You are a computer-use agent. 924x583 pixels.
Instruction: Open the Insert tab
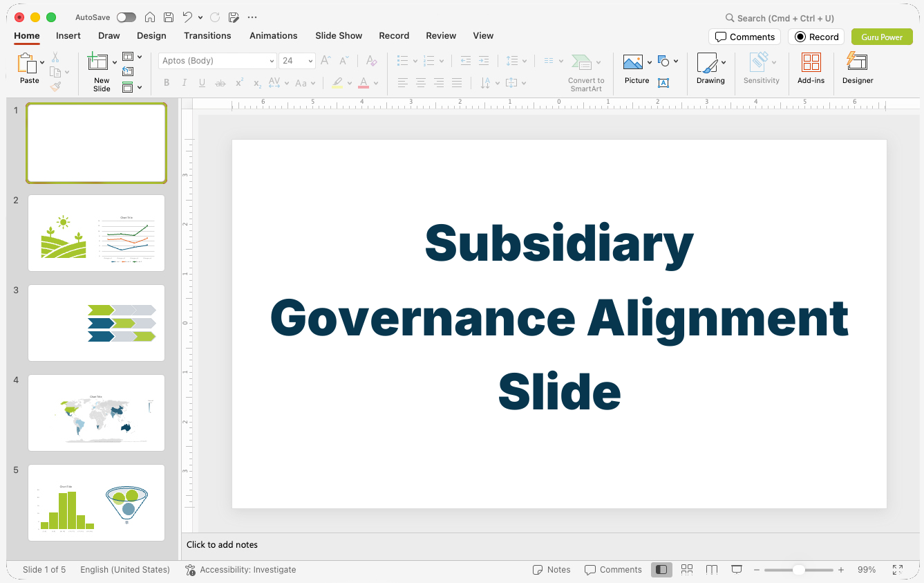tap(68, 36)
